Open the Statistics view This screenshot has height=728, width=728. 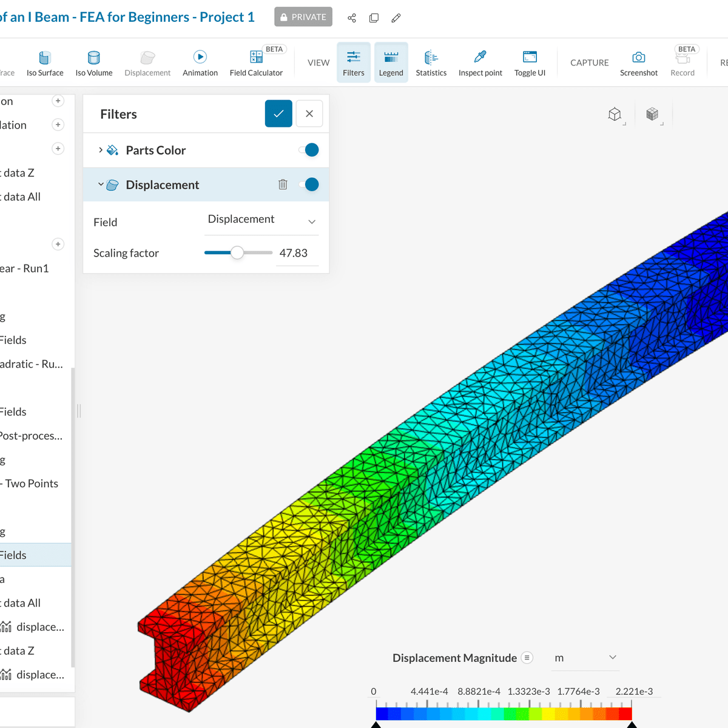431,63
